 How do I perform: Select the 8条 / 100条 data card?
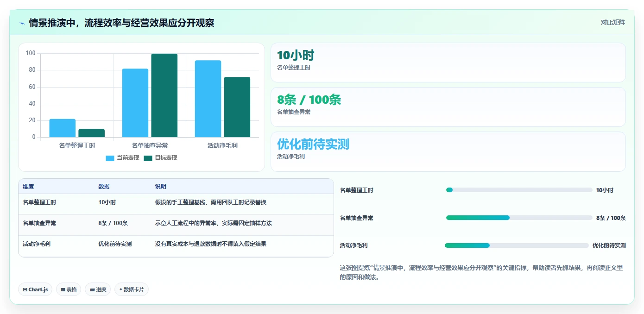tap(448, 107)
